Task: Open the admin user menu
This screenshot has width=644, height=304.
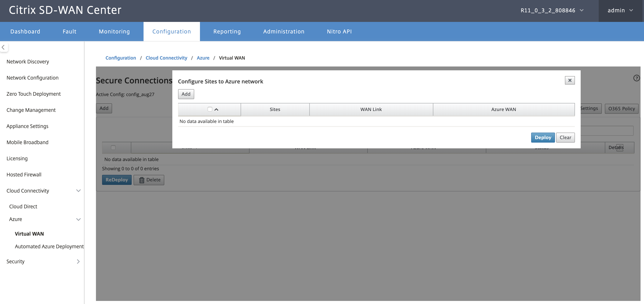Action: pos(620,10)
